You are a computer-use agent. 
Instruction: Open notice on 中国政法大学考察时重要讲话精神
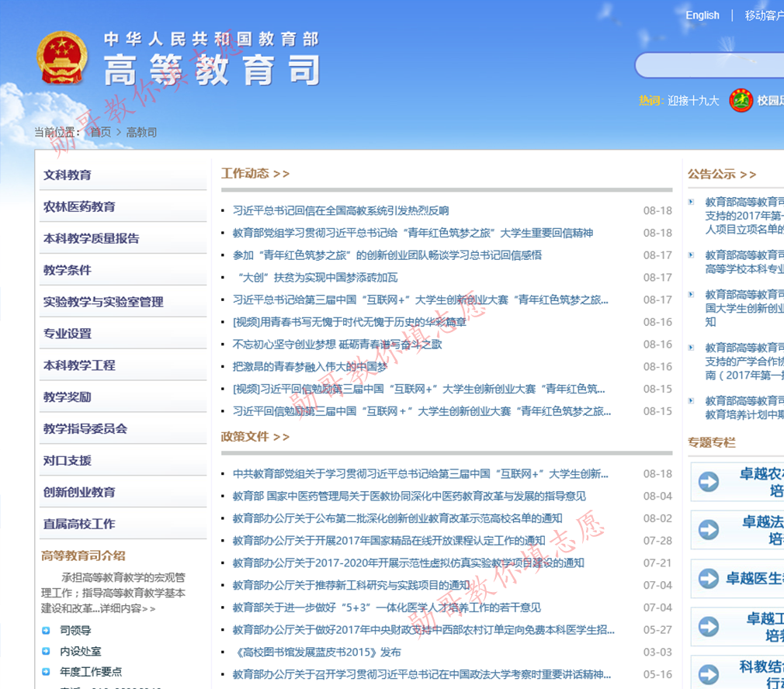[x=422, y=674]
